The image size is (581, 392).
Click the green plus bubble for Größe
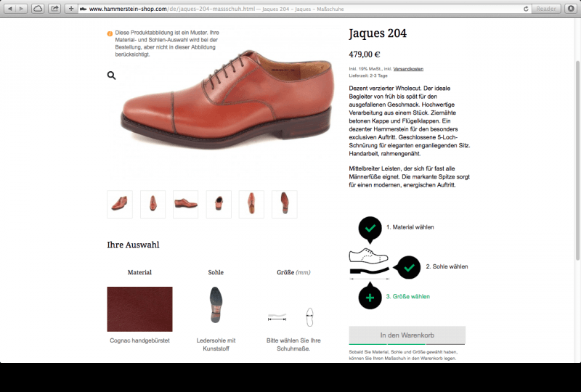point(370,296)
